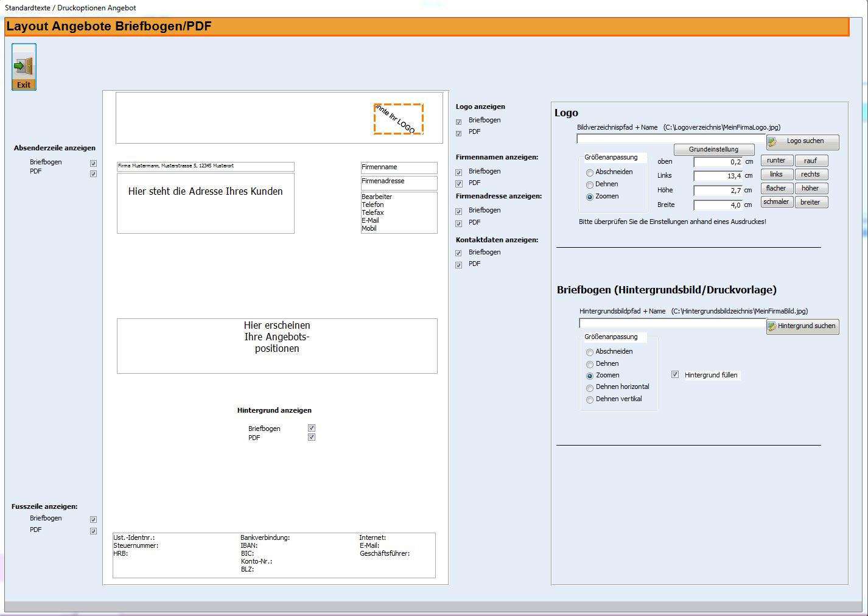868x616 pixels.
Task: Toggle Briefbogen checkbox under Logo anzeigen
Action: pyautogui.click(x=459, y=122)
